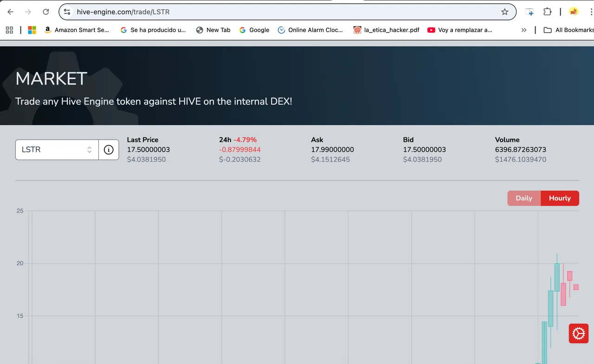
Task: Open the 'Voy a remplazar a...' YouTube bookmark
Action: point(460,30)
